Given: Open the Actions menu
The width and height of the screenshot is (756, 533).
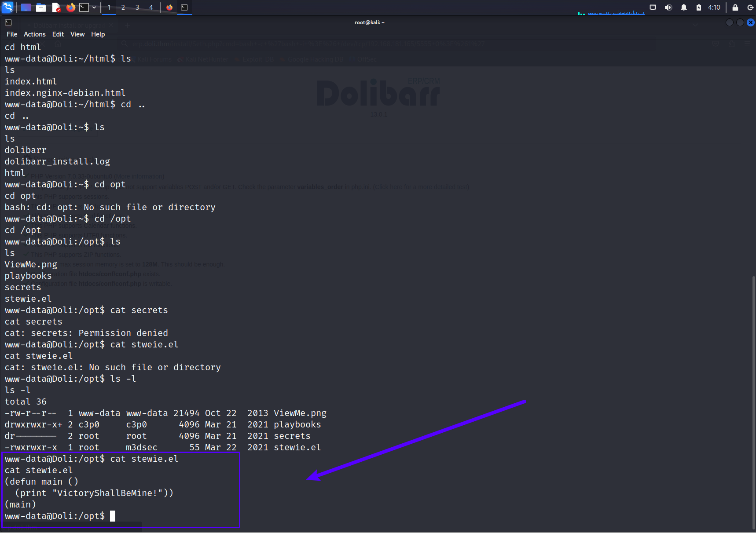Looking at the screenshot, I should tap(35, 34).
